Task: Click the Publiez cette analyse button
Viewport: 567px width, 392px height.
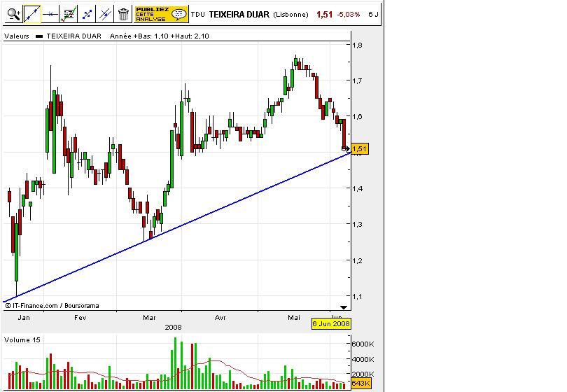Action: 161,15
